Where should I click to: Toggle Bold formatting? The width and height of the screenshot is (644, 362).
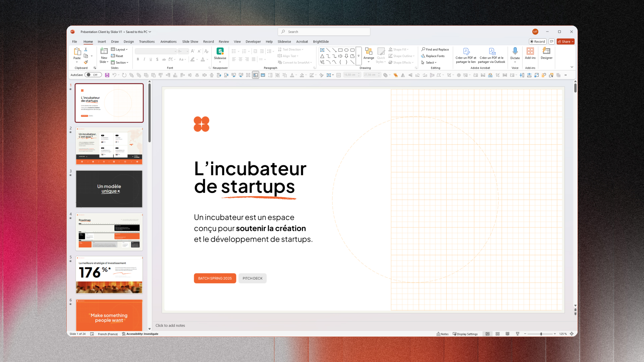[138, 59]
